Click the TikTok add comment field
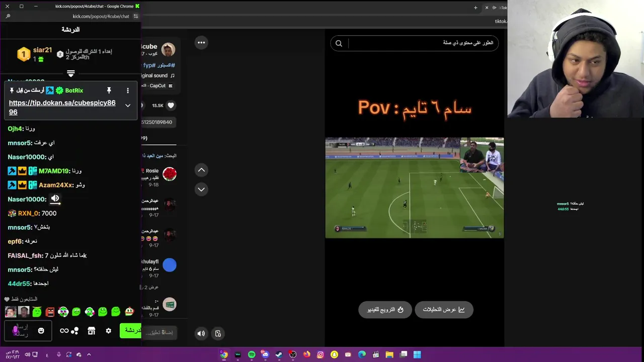The image size is (644, 362). tap(160, 332)
